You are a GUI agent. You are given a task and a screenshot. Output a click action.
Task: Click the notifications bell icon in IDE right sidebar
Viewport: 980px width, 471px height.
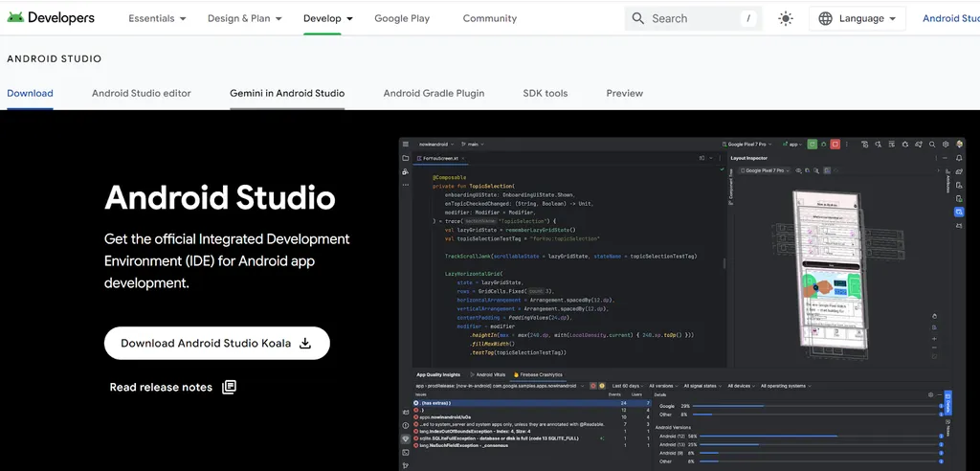[959, 158]
